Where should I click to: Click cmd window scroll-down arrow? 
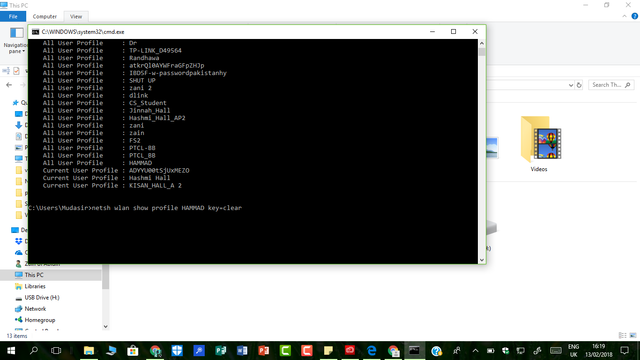pyautogui.click(x=482, y=260)
